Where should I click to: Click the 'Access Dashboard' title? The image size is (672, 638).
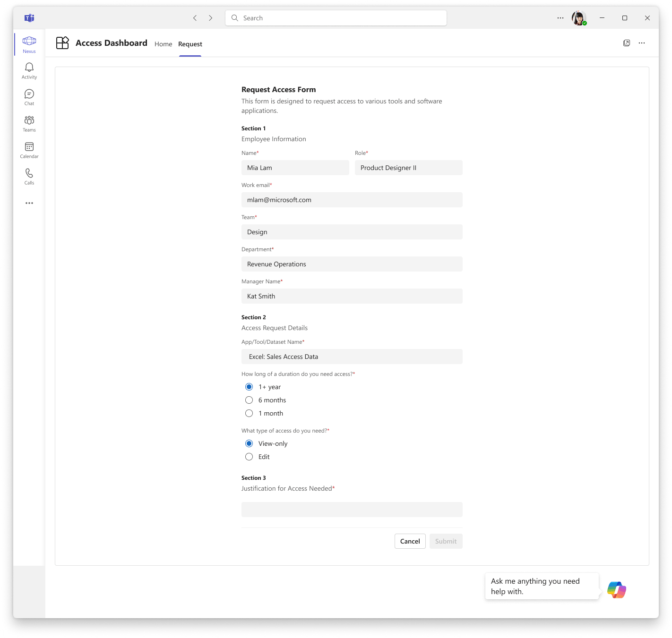pyautogui.click(x=112, y=43)
